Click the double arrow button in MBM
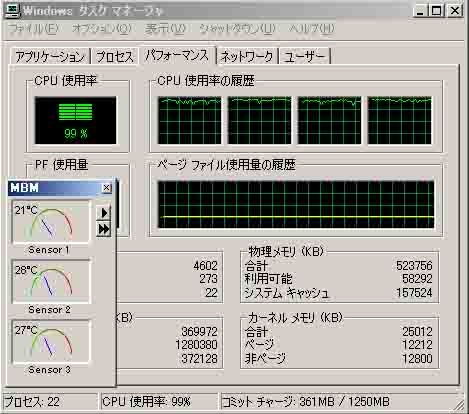The image size is (469, 414). [x=104, y=229]
